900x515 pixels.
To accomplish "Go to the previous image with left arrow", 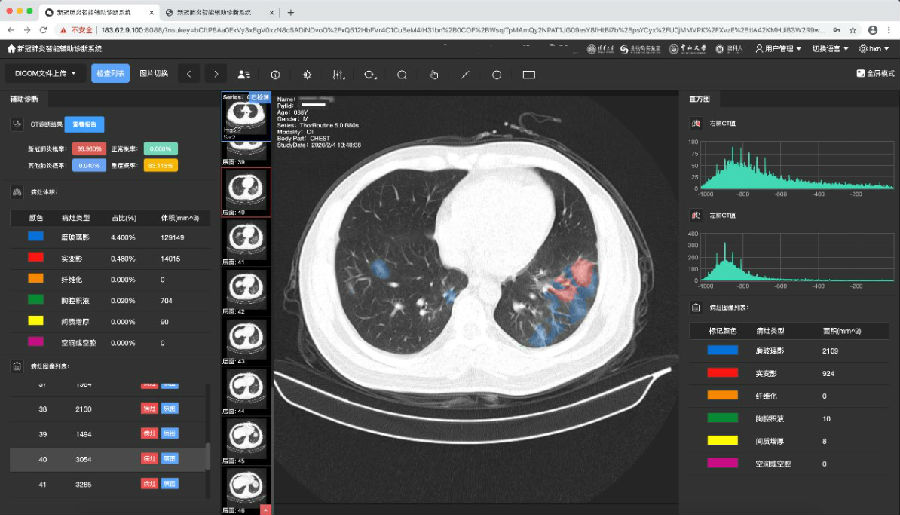I will point(190,74).
